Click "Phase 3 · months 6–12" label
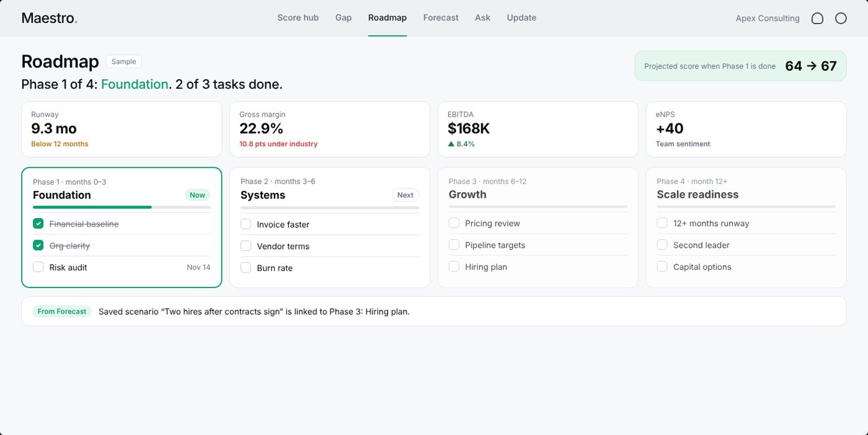The width and height of the screenshot is (868, 435). (x=487, y=181)
